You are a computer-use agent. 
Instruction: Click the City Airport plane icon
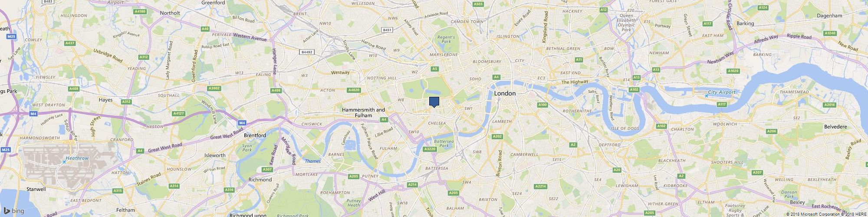pyautogui.click(x=707, y=96)
